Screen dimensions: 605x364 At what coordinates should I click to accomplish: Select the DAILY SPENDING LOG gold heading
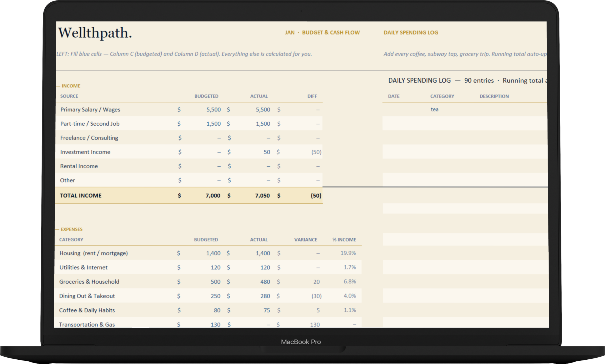411,33
